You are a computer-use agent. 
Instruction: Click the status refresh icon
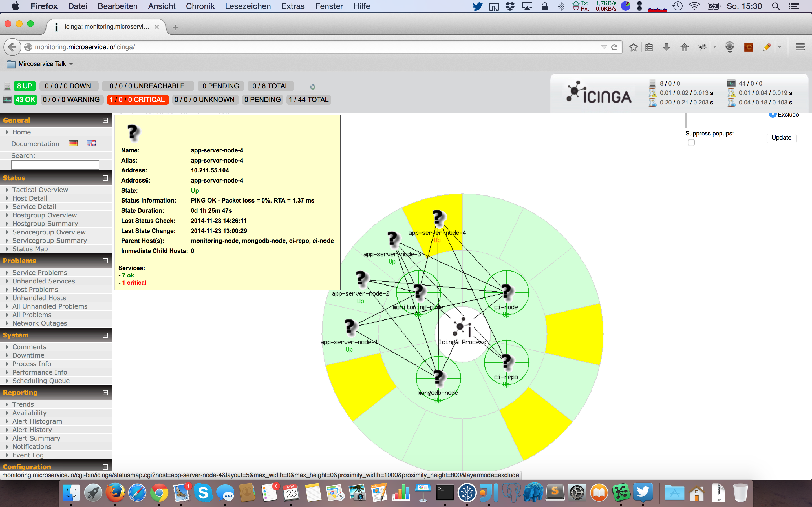pos(312,86)
